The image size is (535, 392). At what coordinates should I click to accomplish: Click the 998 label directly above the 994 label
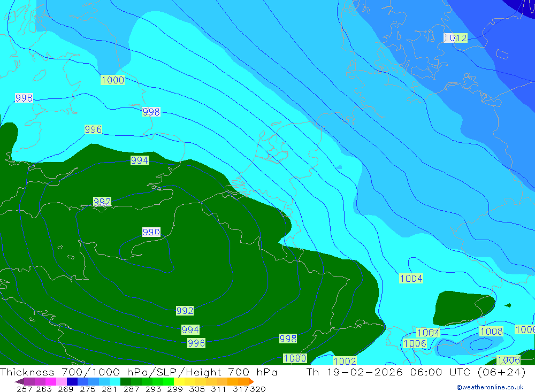point(151,112)
